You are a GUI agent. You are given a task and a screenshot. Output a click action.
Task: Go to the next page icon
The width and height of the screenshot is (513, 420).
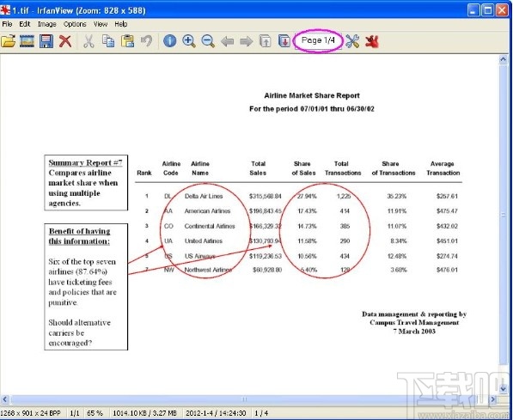click(x=284, y=41)
